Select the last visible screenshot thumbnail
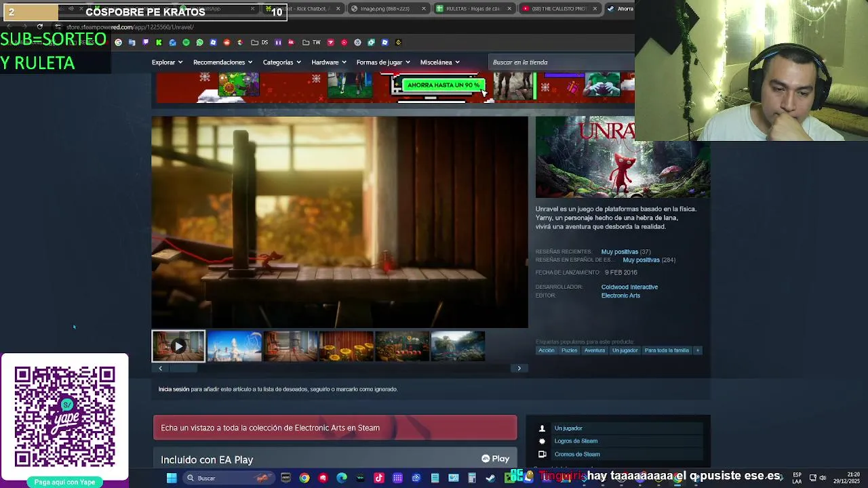The height and width of the screenshot is (488, 868). (458, 346)
